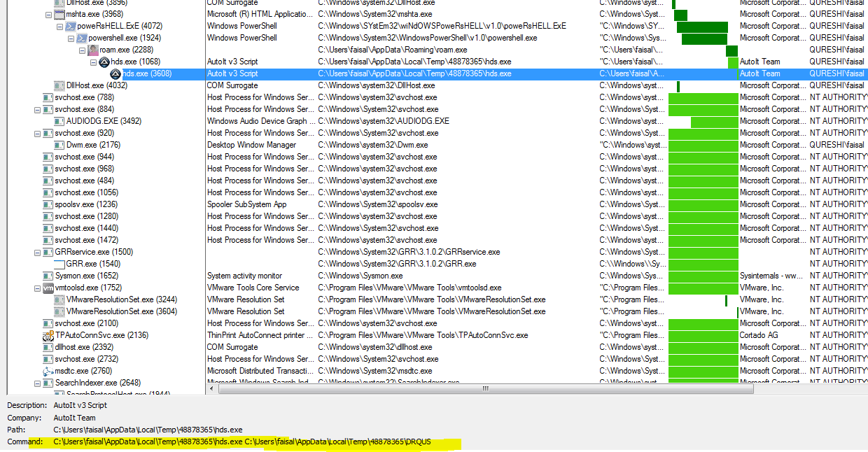868x452 pixels.
Task: Click the VMware vmtoolsd.exe process icon
Action: [x=47, y=288]
